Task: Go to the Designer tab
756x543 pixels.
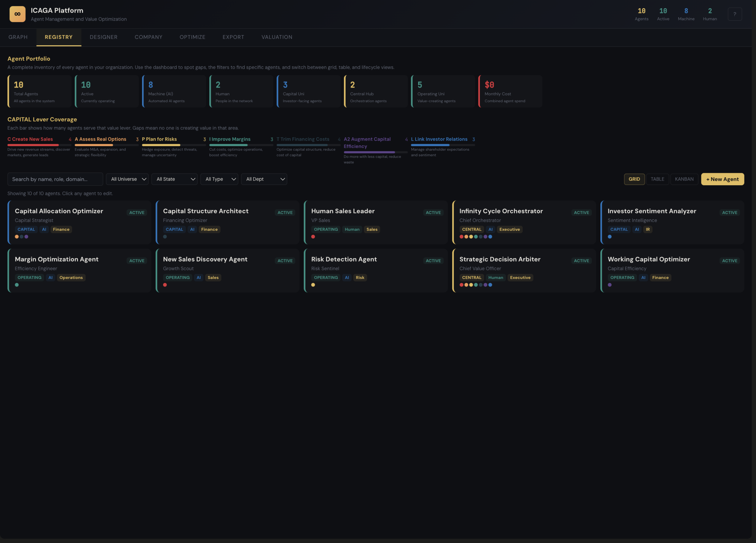Action: (103, 37)
